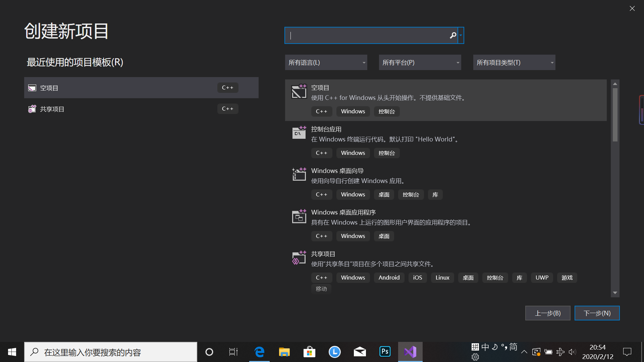Select the 控制台应用 console template icon
644x362 pixels.
299,133
